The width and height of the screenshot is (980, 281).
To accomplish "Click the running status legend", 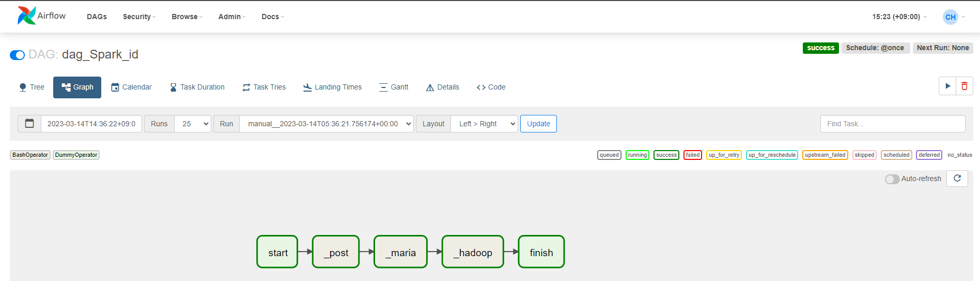I will pyautogui.click(x=637, y=155).
